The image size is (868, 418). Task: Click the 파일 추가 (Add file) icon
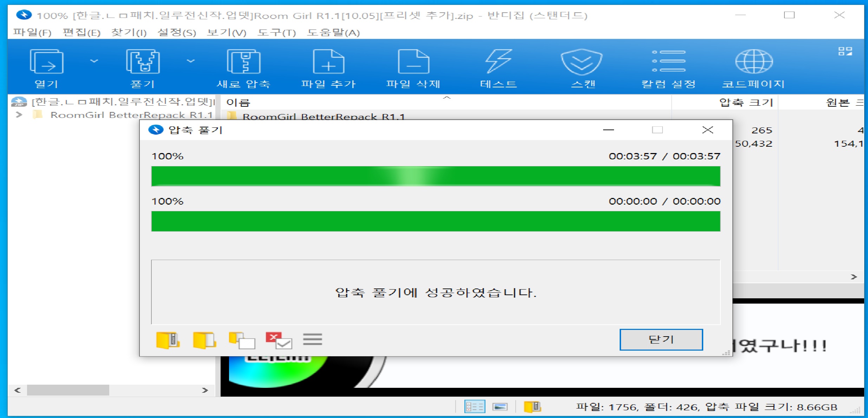pyautogui.click(x=328, y=62)
